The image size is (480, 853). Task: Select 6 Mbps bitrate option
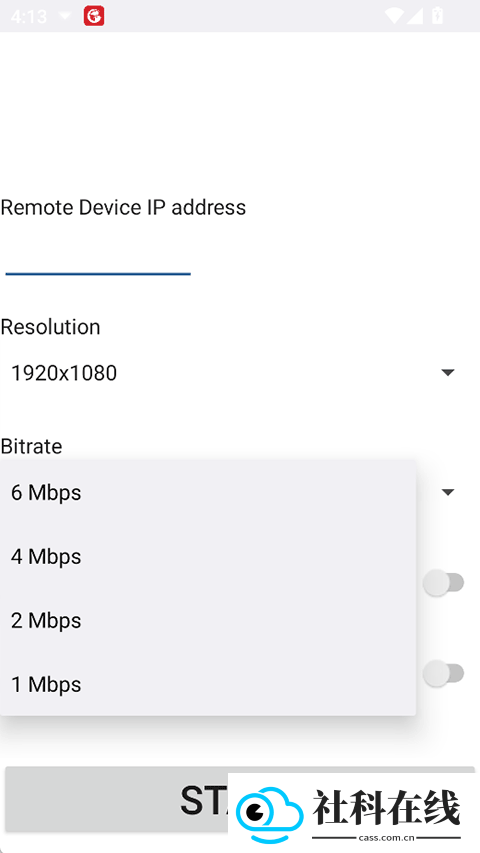[x=208, y=492]
